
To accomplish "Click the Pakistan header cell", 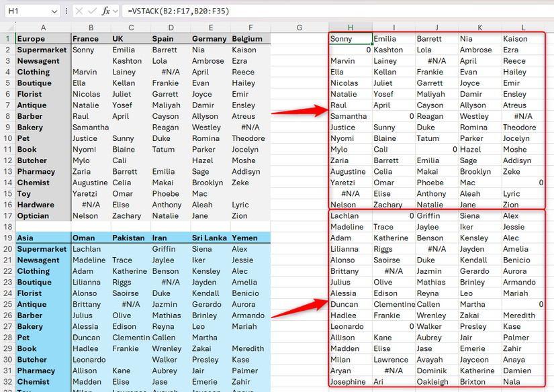I will point(131,238).
